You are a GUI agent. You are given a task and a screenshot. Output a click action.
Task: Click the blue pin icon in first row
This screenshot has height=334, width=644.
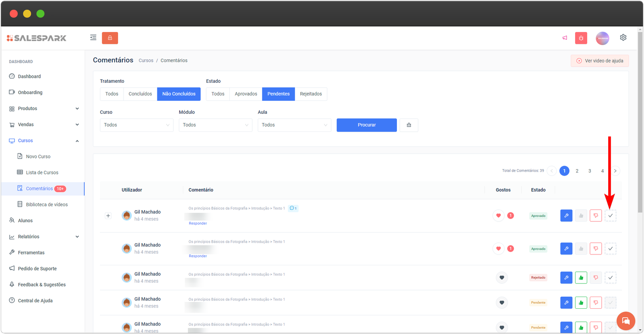pyautogui.click(x=566, y=216)
